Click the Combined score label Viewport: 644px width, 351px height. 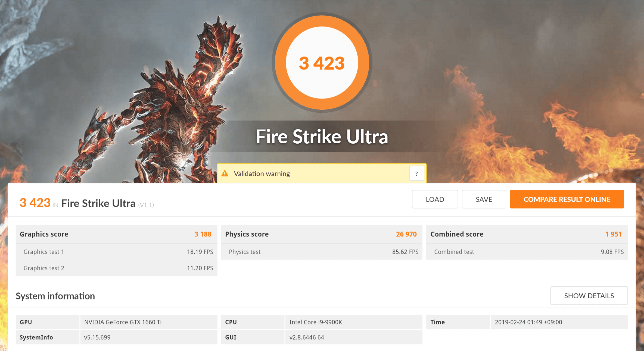(x=457, y=234)
